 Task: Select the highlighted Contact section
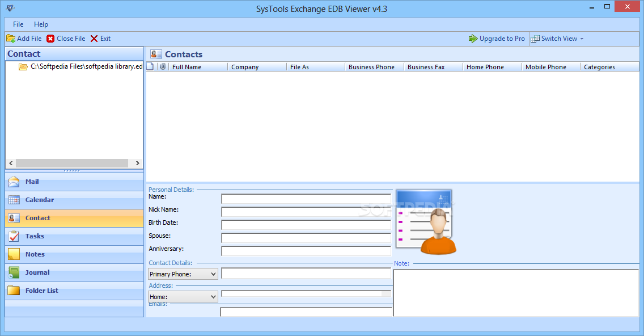(74, 218)
